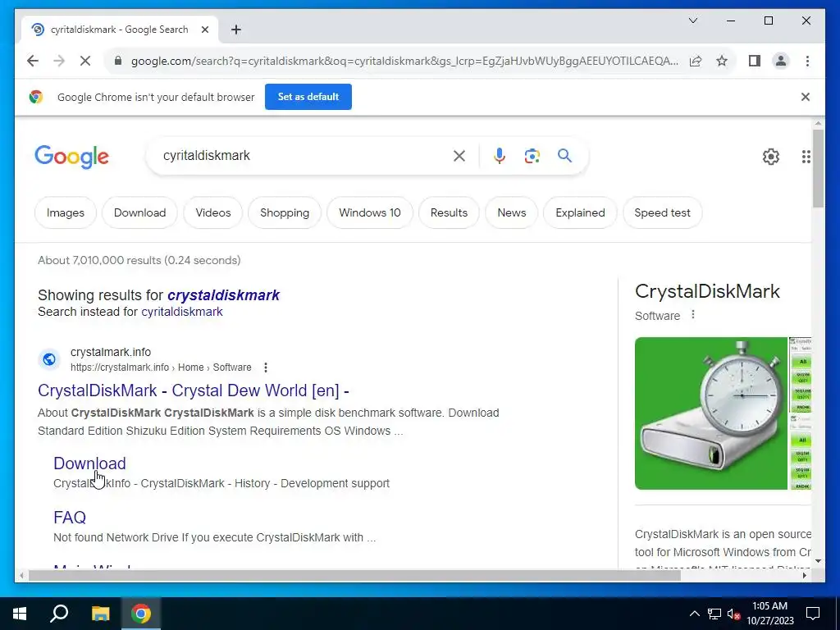Click the share page icon in address bar

696,61
